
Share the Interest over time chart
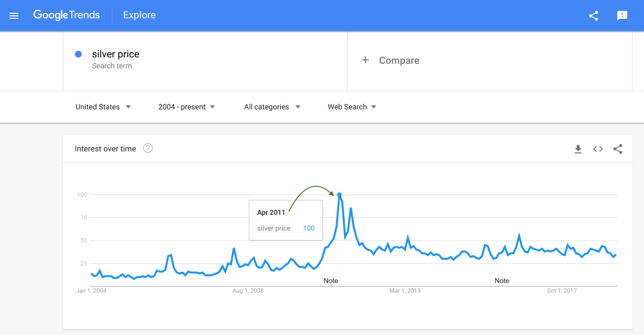coord(618,149)
